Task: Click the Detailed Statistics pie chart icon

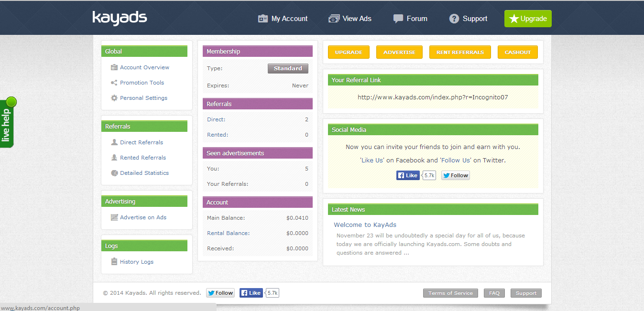Action: point(114,173)
